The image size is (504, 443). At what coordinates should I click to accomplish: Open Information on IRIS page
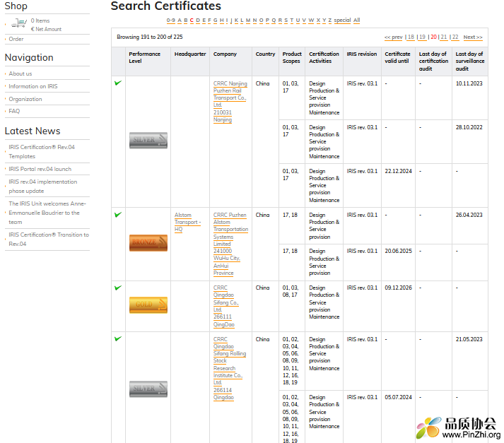[33, 86]
